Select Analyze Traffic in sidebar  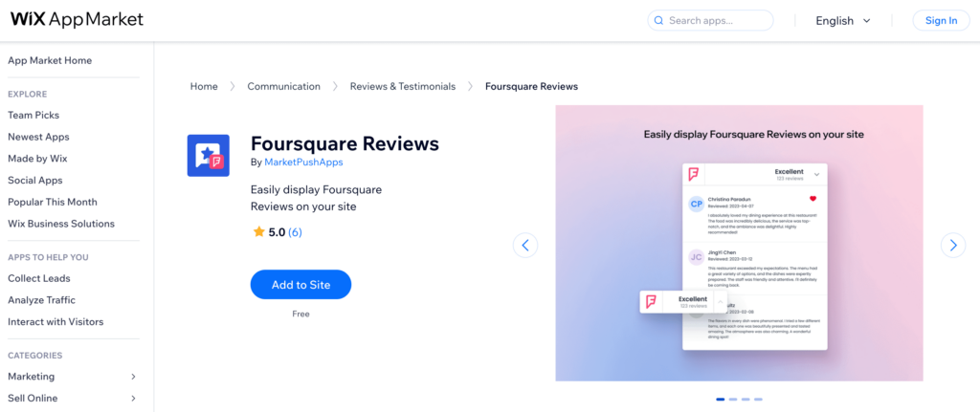42,300
